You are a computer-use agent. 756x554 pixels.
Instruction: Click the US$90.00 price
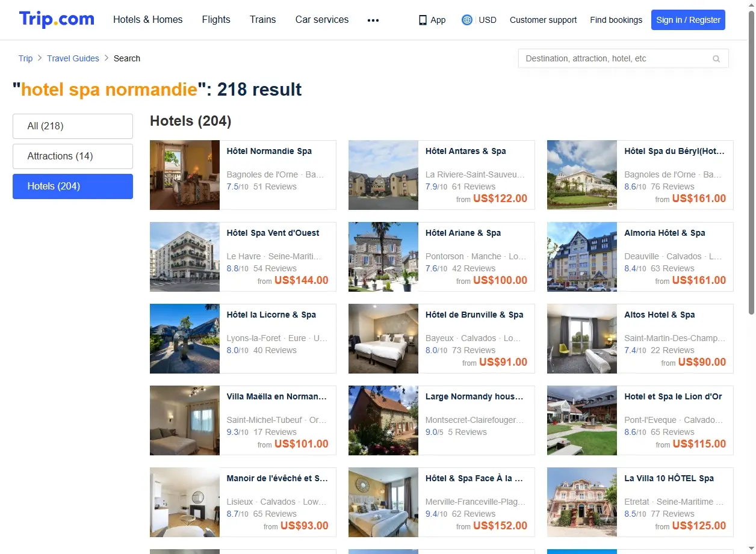coord(702,362)
